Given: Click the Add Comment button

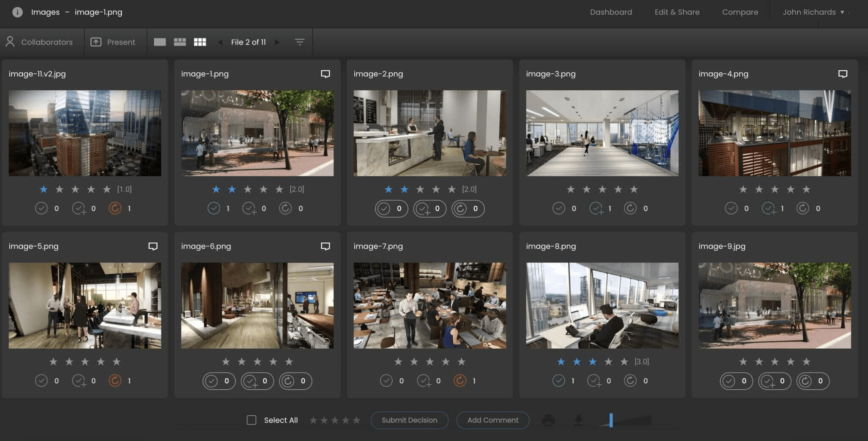Looking at the screenshot, I should [492, 420].
